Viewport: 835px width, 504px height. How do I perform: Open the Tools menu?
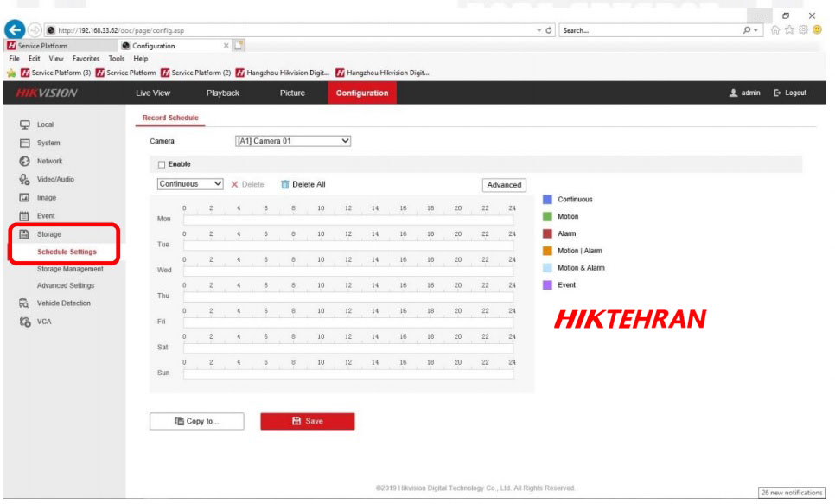click(117, 59)
